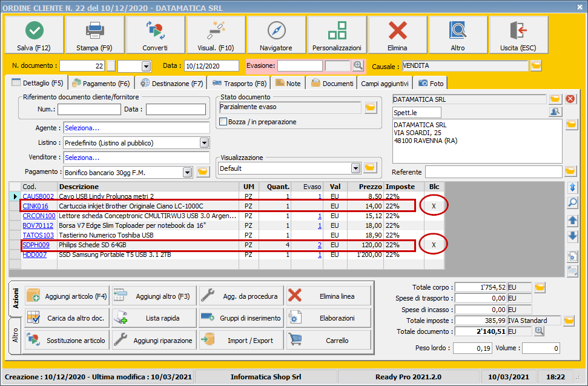This screenshot has height=386, width=588.
Task: Open the customer folder beside DATAMATICA SRL
Action: (x=555, y=99)
